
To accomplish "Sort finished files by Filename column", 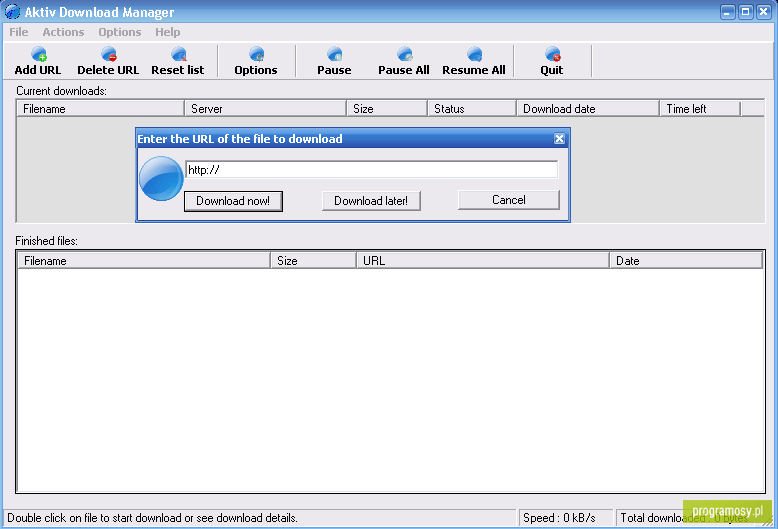I will point(144,261).
